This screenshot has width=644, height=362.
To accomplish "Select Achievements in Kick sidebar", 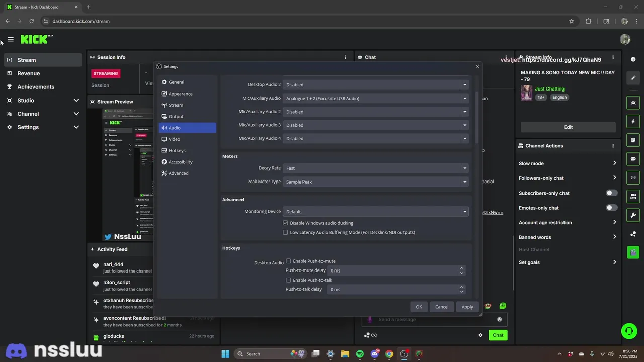I will tap(43, 87).
